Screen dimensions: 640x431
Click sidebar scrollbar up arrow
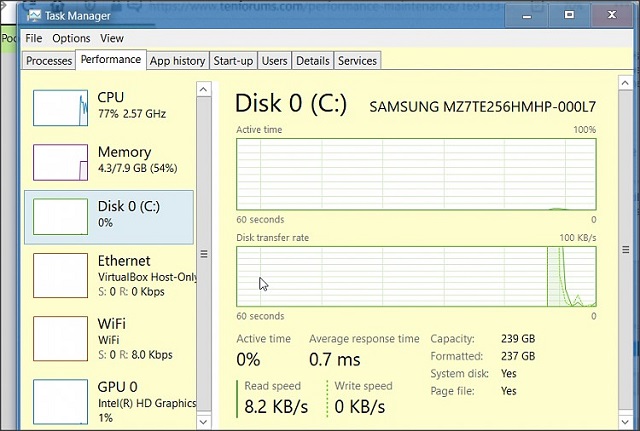(204, 89)
